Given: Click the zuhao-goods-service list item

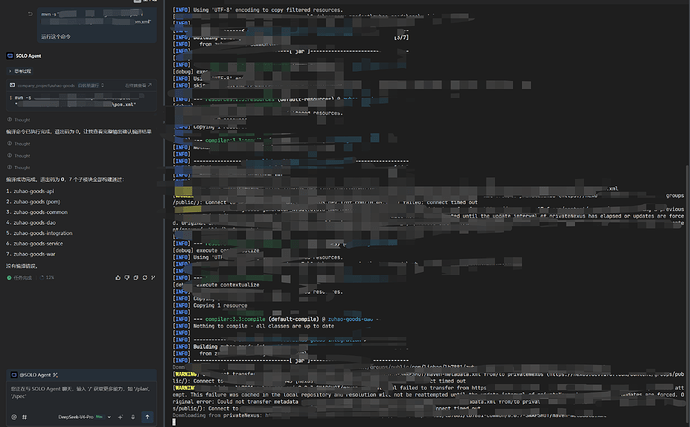Looking at the screenshot, I should (34, 243).
